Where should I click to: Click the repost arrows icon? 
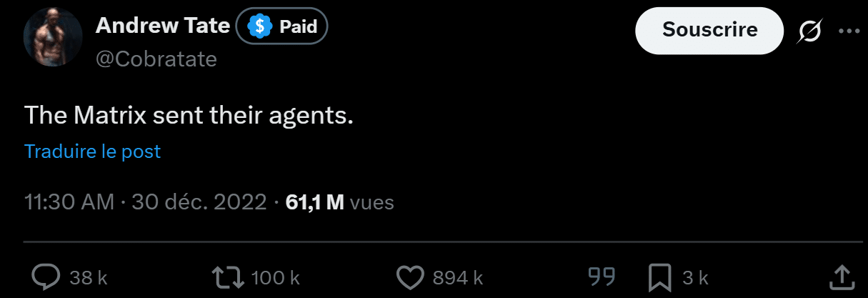click(229, 277)
